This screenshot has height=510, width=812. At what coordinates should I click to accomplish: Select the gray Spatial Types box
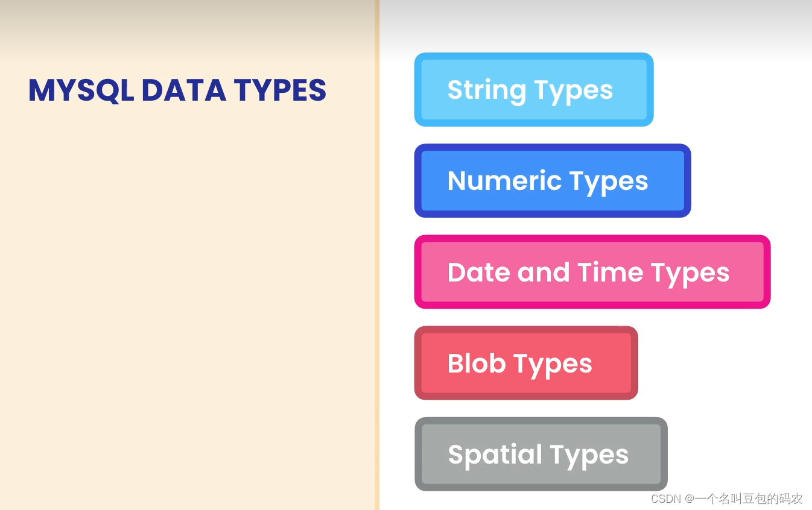[x=541, y=454]
